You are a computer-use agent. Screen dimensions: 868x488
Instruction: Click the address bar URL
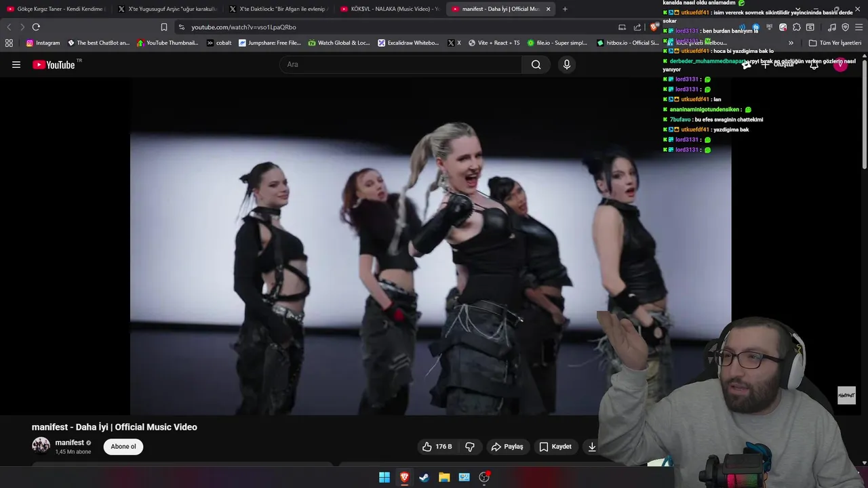coord(243,27)
